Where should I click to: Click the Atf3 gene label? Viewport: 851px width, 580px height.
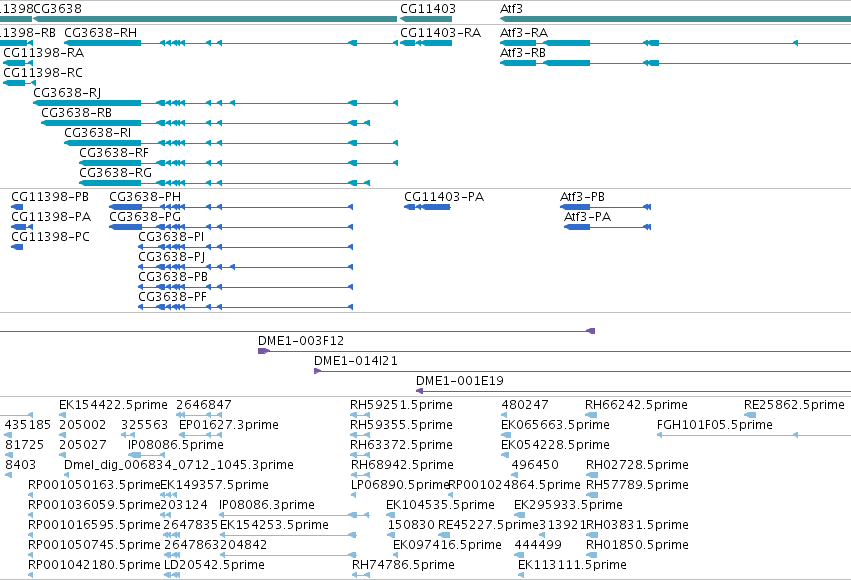[x=511, y=9]
